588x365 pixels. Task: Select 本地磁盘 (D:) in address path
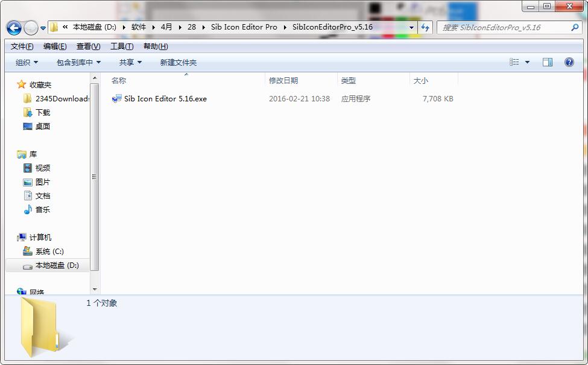tap(94, 27)
